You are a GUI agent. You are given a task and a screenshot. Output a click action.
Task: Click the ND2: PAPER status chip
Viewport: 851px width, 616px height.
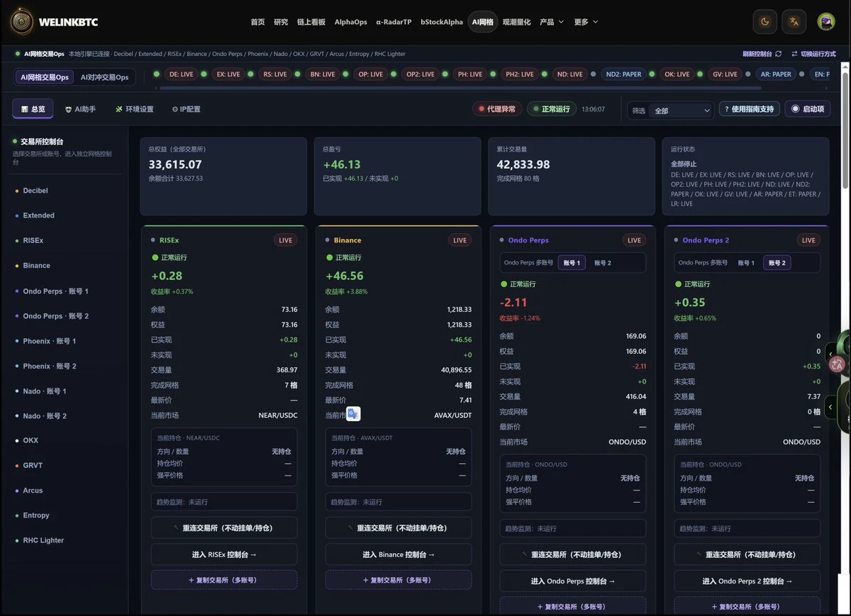[x=622, y=74]
